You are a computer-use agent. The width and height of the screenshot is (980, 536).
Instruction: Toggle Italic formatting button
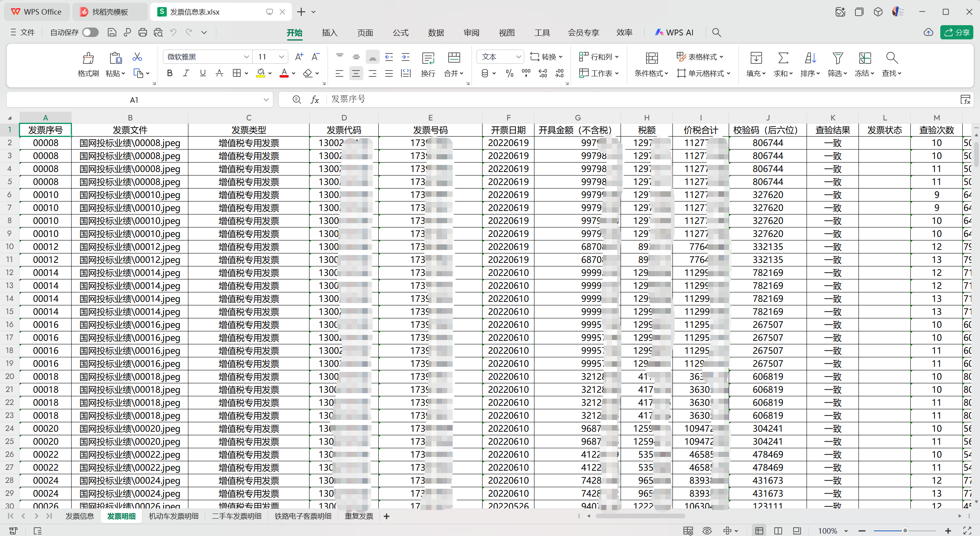pos(186,73)
